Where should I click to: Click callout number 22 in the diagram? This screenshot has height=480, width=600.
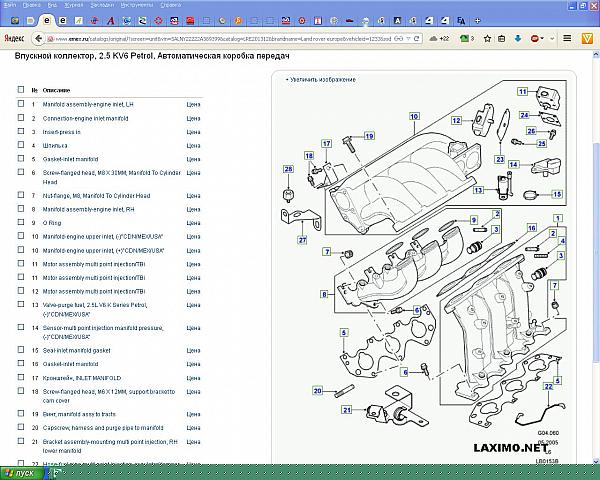point(548,387)
